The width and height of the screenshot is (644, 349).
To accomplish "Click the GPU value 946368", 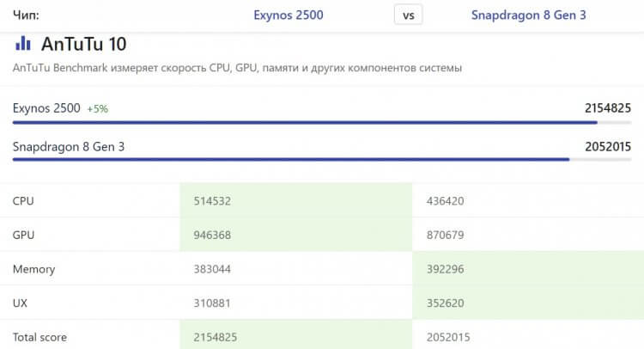I will 212,236.
